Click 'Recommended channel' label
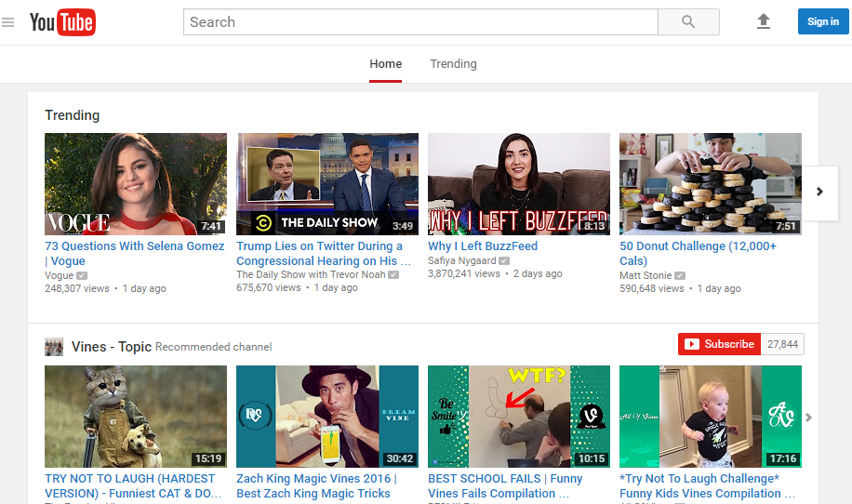 pyautogui.click(x=214, y=347)
